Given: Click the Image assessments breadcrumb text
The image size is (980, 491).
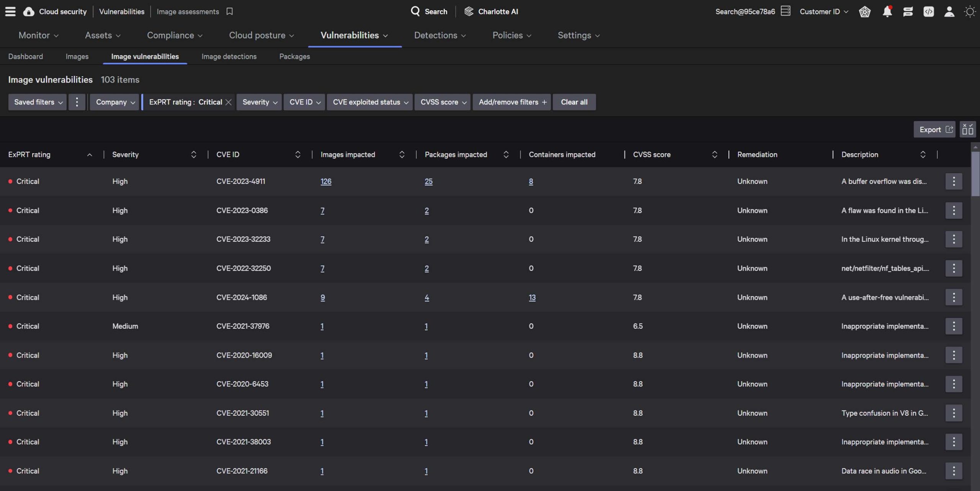Looking at the screenshot, I should point(188,11).
